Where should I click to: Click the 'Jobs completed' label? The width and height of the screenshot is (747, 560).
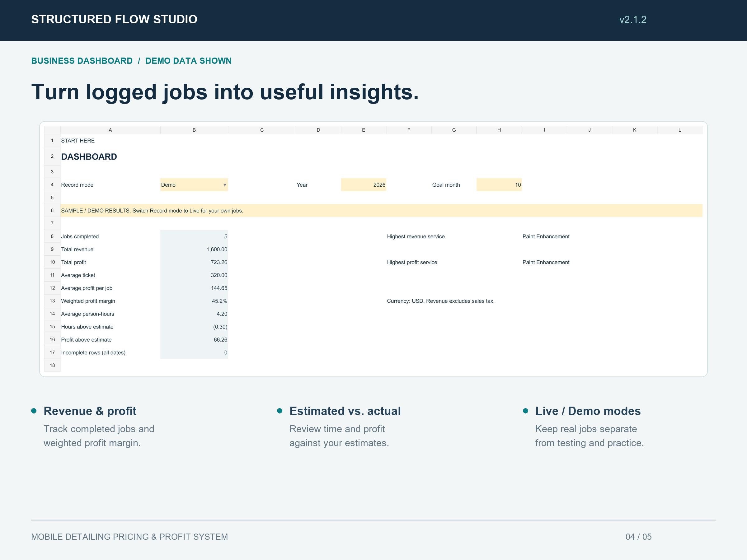[x=80, y=237]
